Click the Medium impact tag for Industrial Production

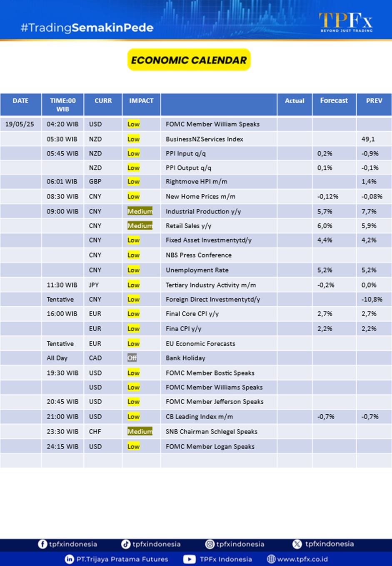140,211
